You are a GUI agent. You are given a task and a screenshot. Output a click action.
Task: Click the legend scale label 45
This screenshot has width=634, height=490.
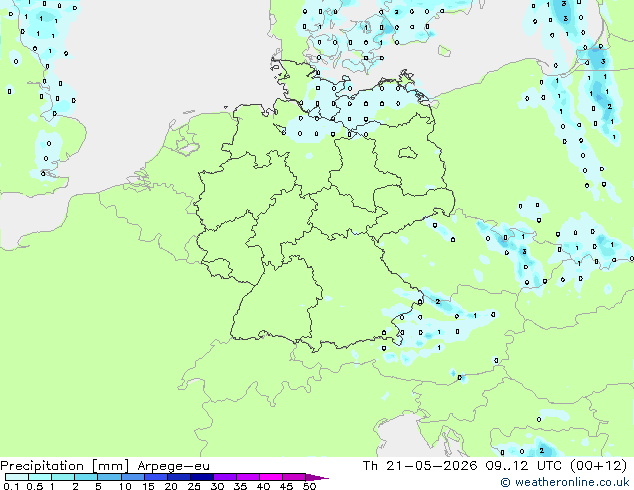pos(286,486)
